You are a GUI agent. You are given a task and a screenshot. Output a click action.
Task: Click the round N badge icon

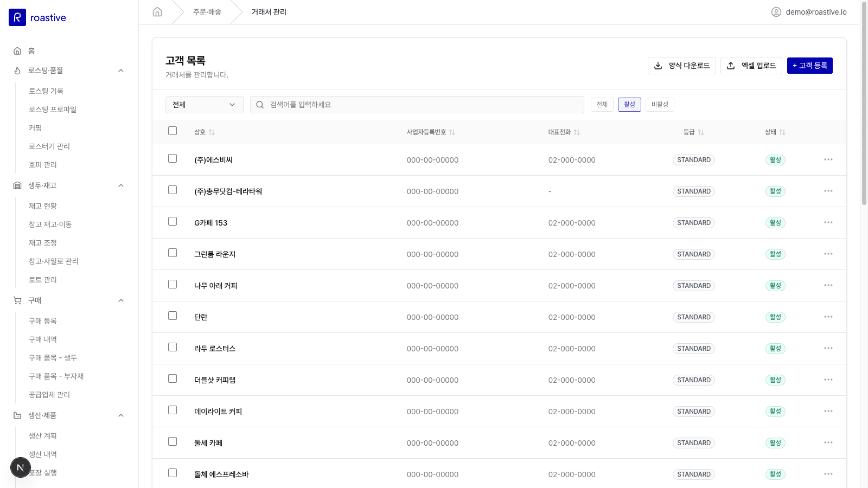pos(21,467)
